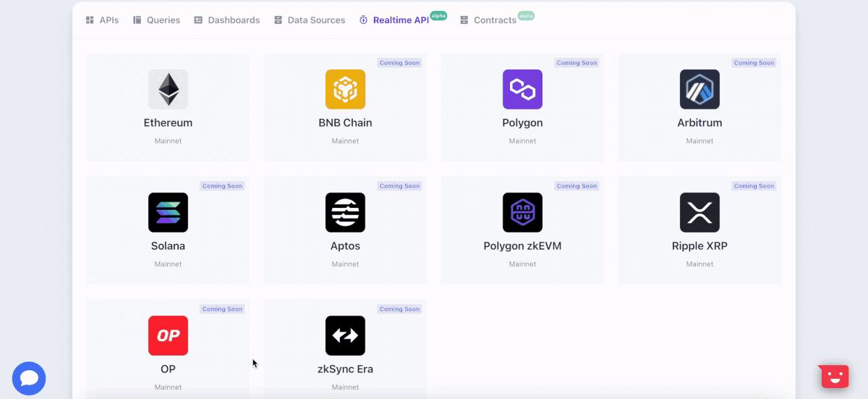This screenshot has width=868, height=399.
Task: Click the Polygon zkEVM name label
Action: (x=522, y=246)
